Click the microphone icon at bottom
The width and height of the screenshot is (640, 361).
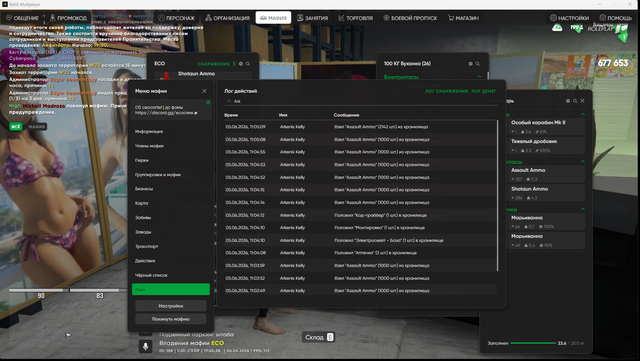click(x=145, y=346)
